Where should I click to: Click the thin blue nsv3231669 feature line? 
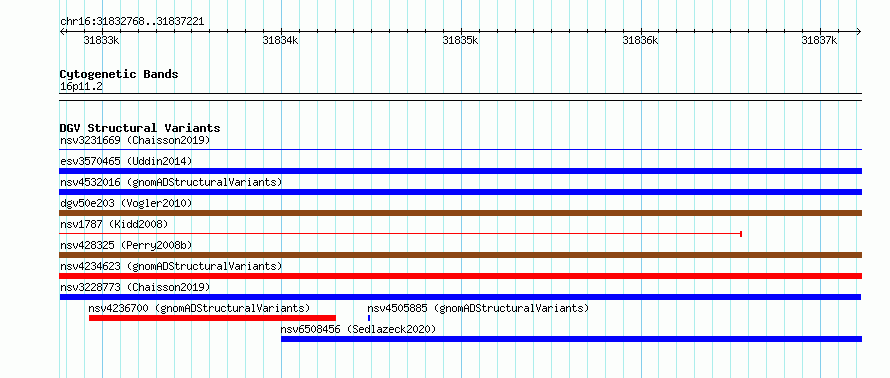461,150
